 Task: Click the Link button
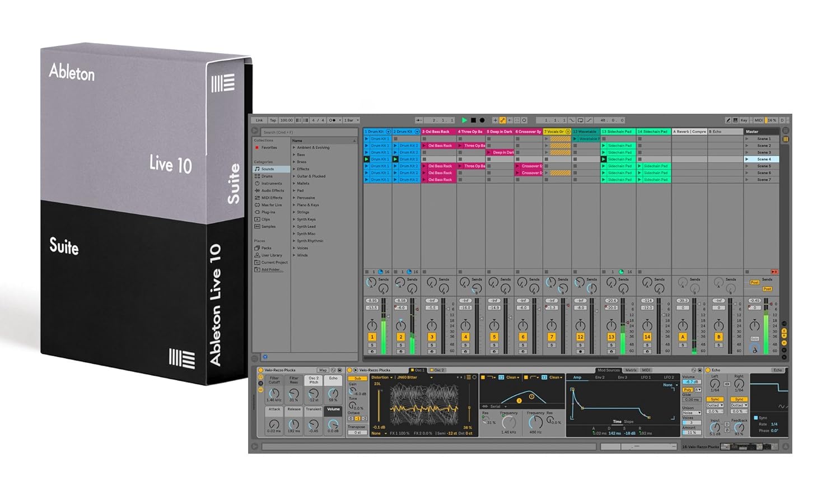point(259,120)
